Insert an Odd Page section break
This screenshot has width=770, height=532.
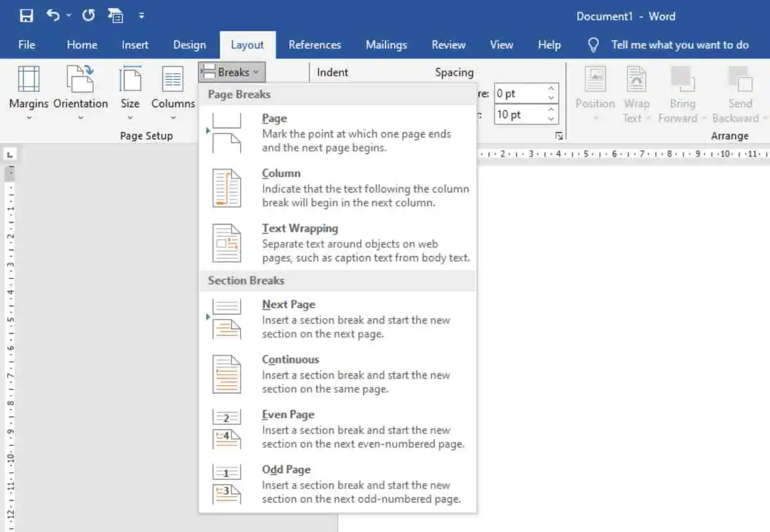tap(338, 485)
